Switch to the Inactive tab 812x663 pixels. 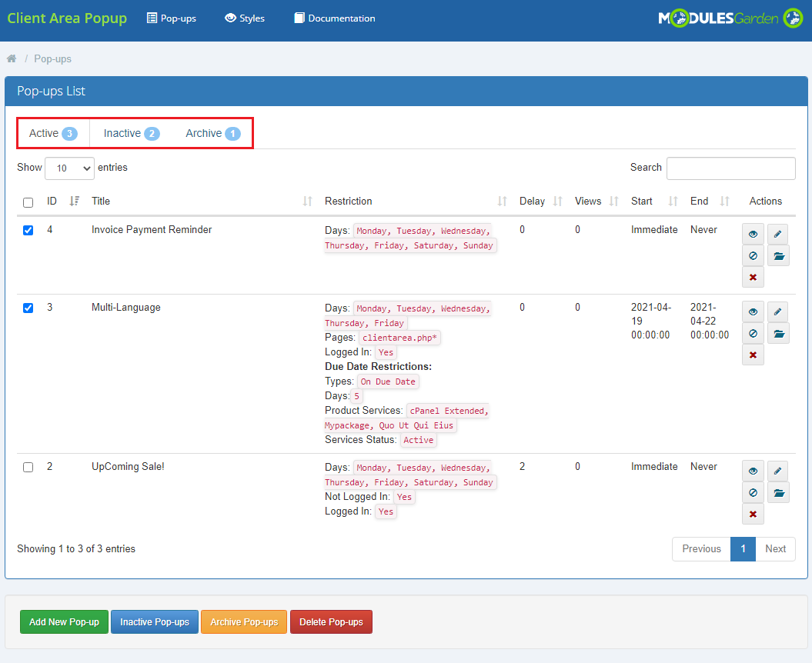pos(132,134)
